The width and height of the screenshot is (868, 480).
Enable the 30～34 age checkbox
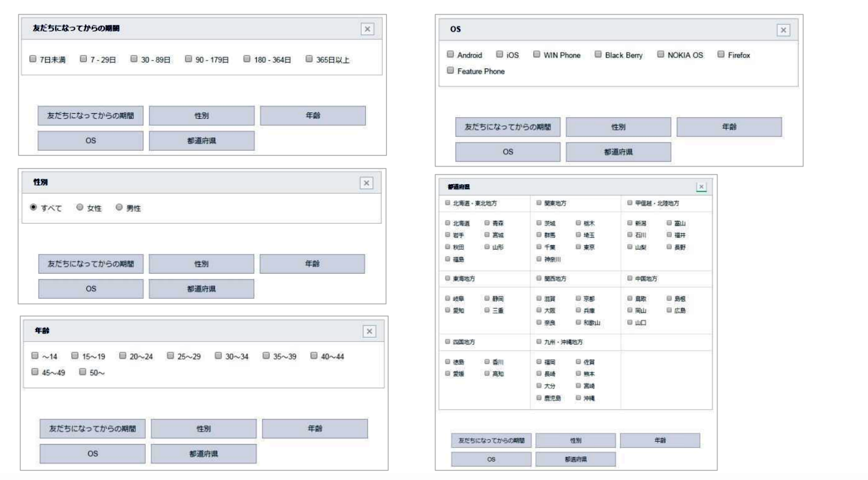[218, 356]
